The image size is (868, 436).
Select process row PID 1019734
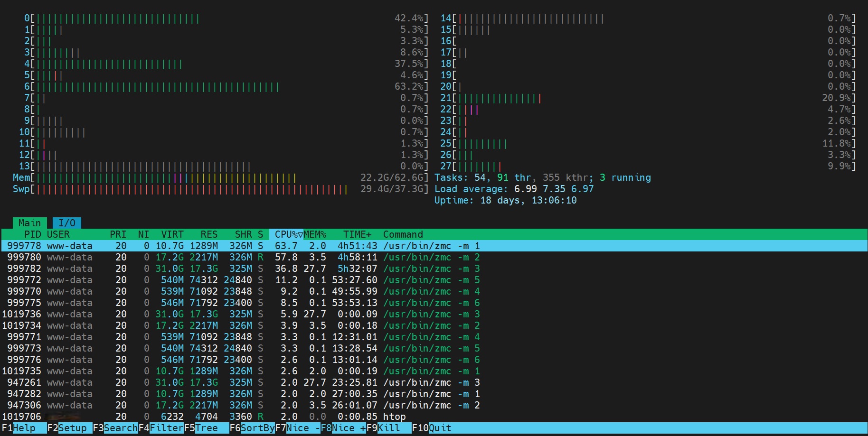click(x=434, y=325)
